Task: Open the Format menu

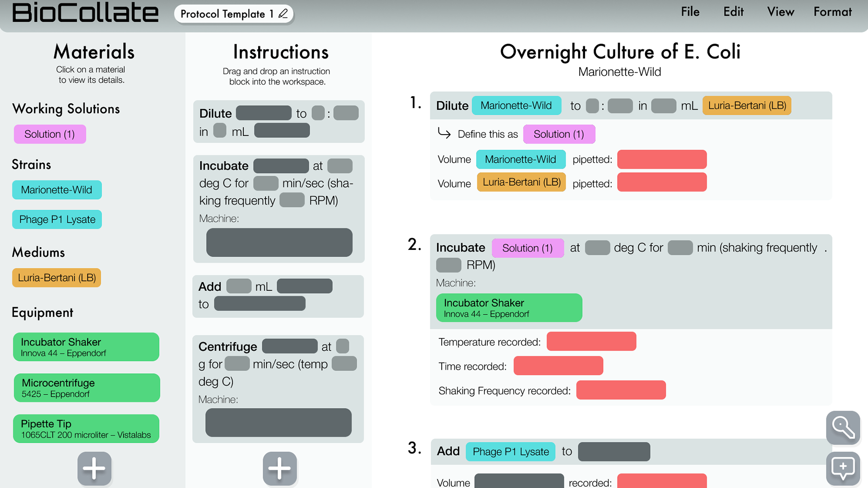Action: tap(832, 12)
